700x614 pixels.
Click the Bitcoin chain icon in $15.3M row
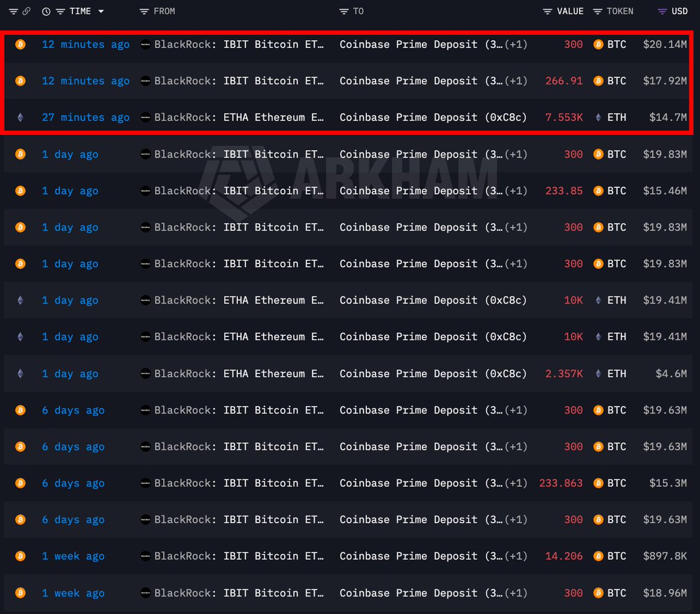point(20,483)
